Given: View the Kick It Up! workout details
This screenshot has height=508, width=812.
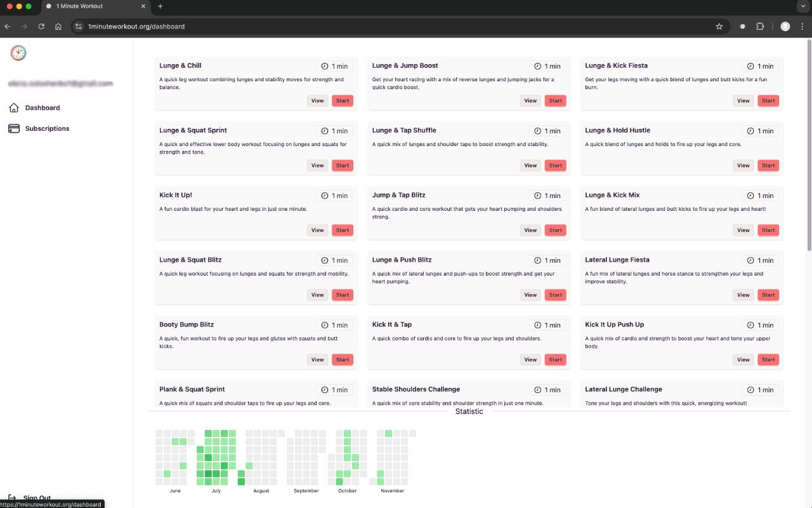Looking at the screenshot, I should tap(317, 231).
